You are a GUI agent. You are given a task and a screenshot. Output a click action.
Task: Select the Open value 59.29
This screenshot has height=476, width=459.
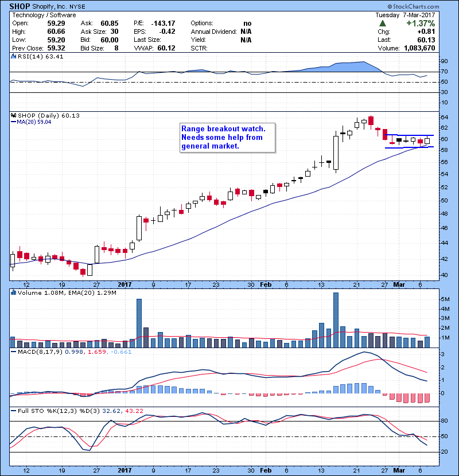pos(56,24)
